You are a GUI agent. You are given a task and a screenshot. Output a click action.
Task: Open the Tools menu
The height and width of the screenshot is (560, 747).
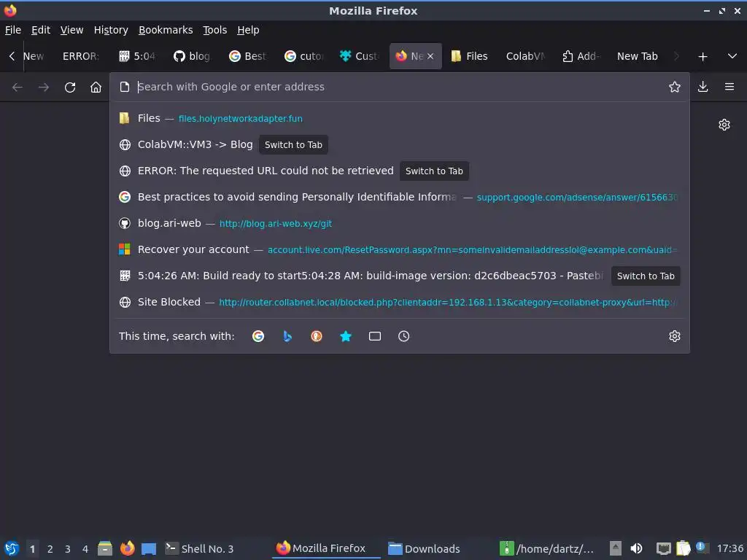[214, 30]
